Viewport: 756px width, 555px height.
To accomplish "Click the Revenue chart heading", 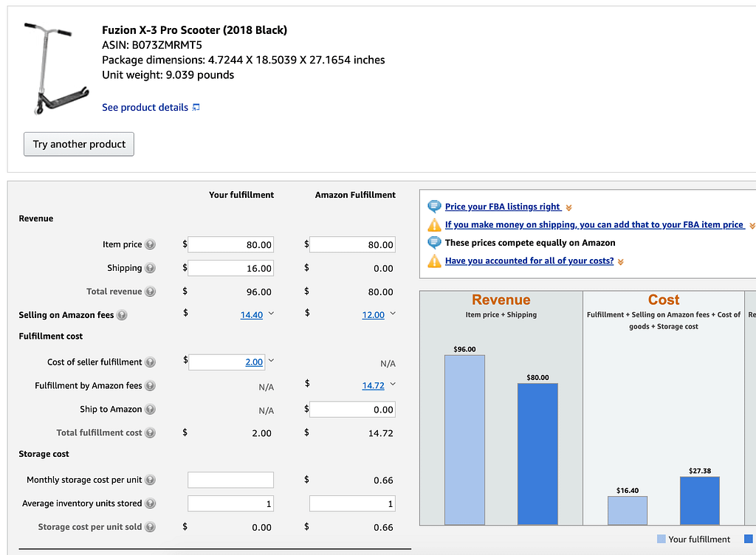I will coord(501,300).
